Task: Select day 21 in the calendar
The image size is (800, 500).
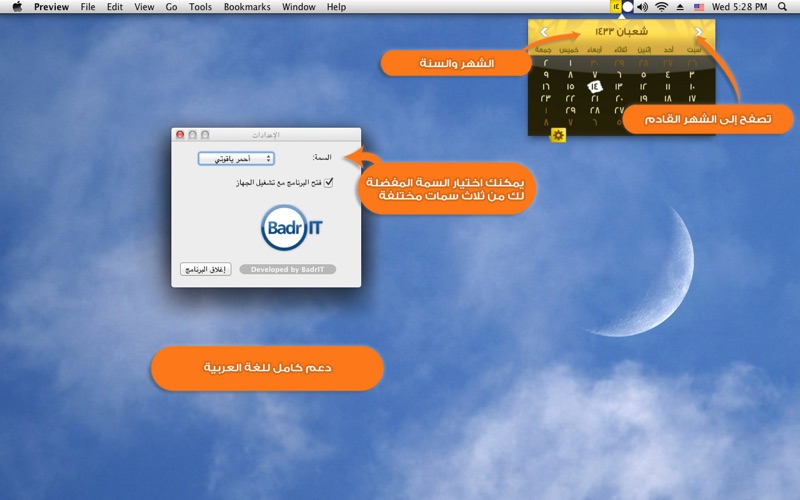Action: 594,98
